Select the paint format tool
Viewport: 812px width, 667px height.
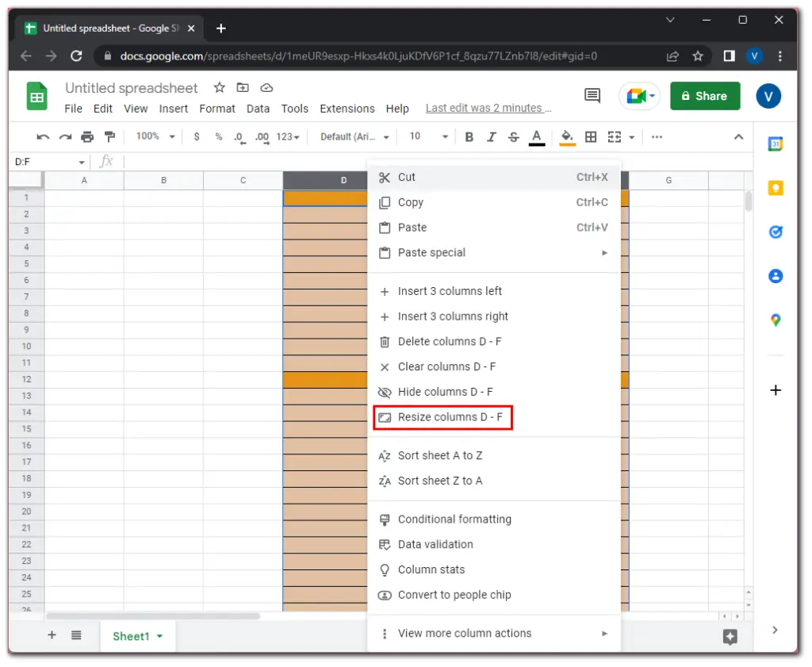(109, 137)
